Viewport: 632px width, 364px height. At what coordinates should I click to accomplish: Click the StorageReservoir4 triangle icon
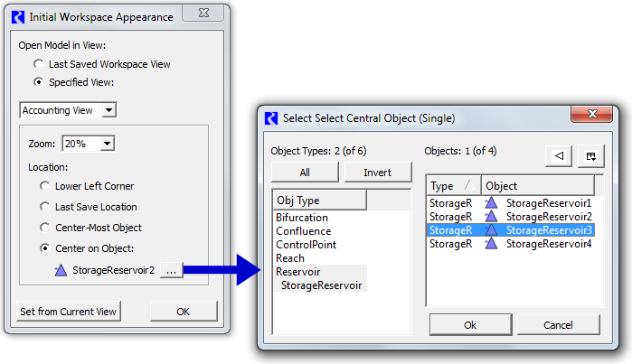pyautogui.click(x=491, y=243)
